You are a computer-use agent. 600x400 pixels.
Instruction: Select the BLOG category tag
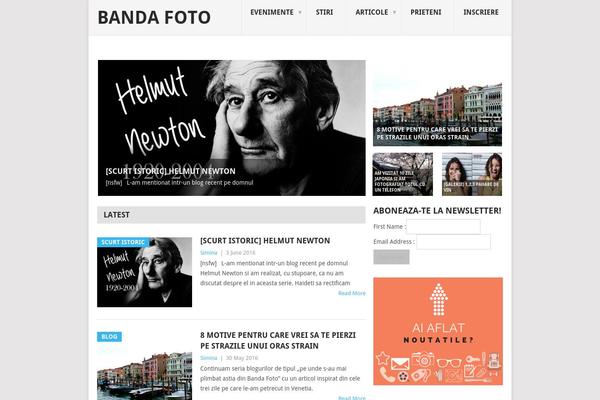point(109,336)
